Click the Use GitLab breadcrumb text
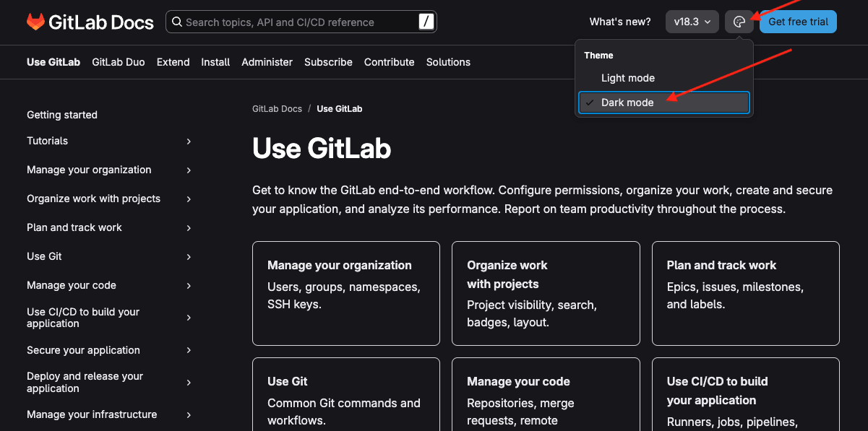868x431 pixels. click(x=340, y=109)
